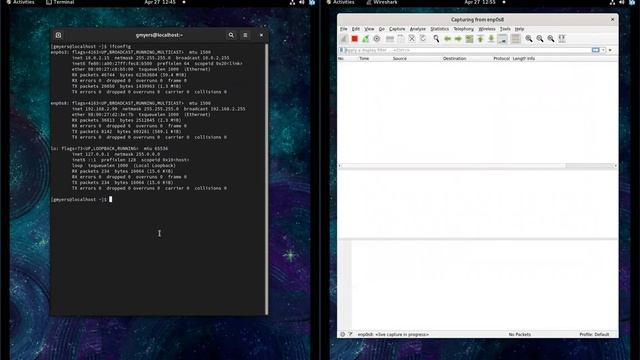Click the terminal window vertical scrollbar
The height and width of the screenshot is (360, 640).
(x=267, y=178)
